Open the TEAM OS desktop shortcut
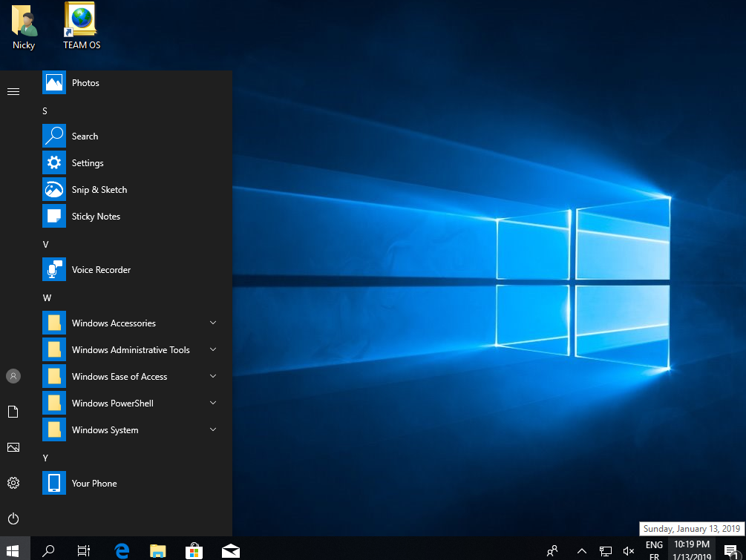 [x=82, y=26]
